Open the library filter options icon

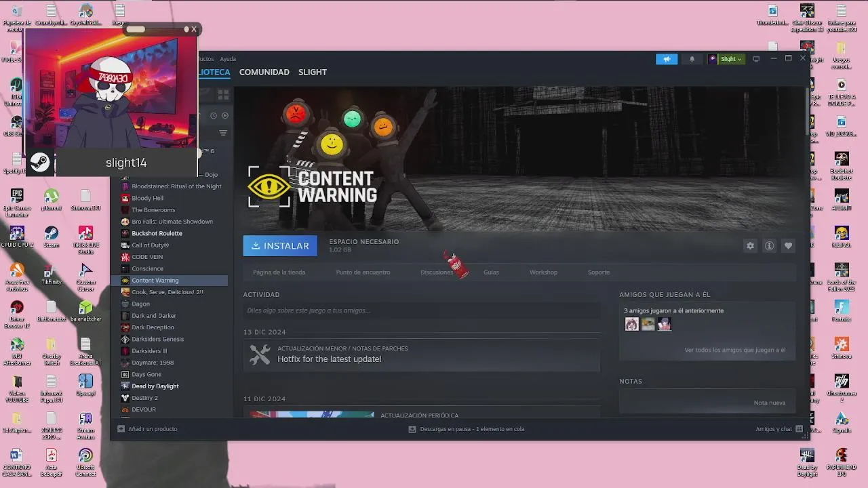[x=222, y=133]
